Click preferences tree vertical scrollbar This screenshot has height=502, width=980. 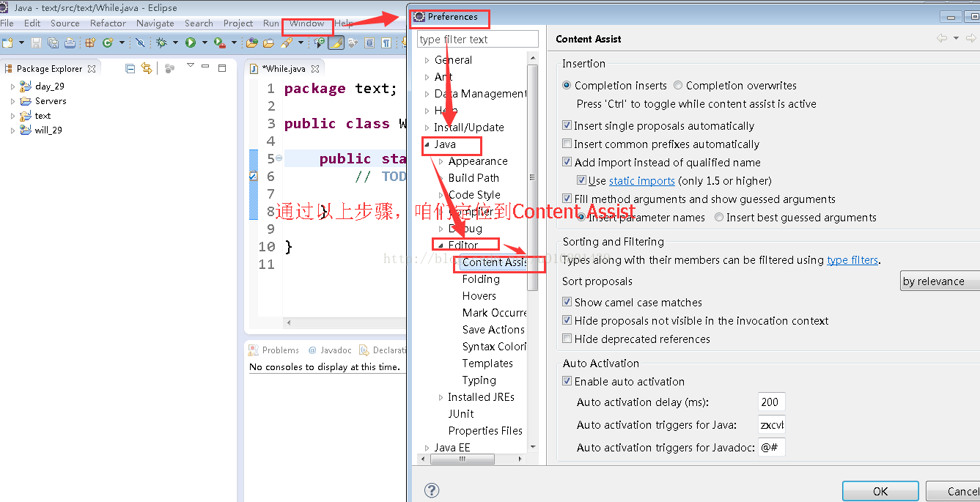[533, 176]
